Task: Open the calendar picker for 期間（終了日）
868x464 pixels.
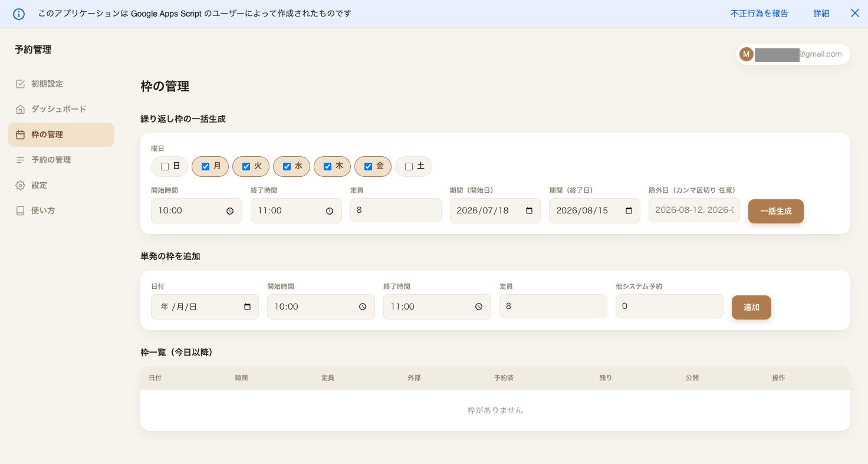Action: point(629,210)
